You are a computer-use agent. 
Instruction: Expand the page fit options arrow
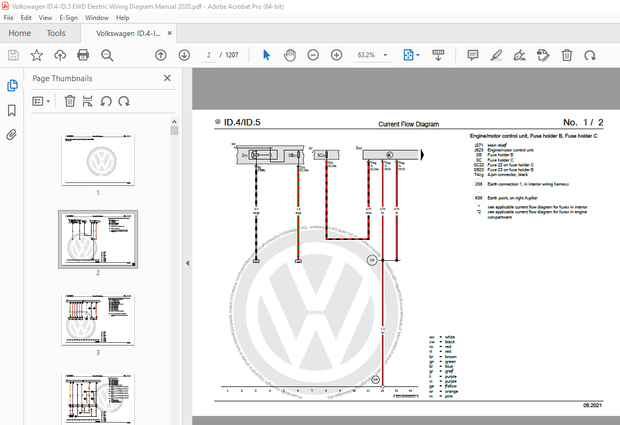point(418,55)
